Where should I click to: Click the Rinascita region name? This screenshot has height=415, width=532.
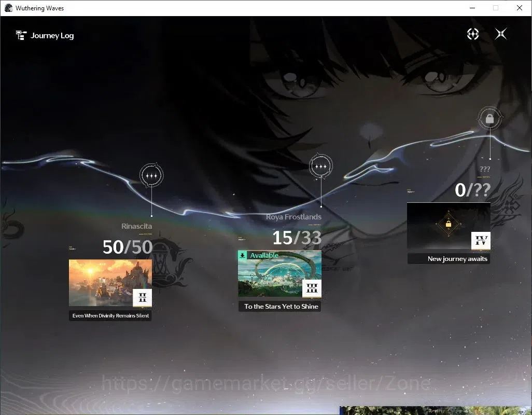click(x=136, y=226)
